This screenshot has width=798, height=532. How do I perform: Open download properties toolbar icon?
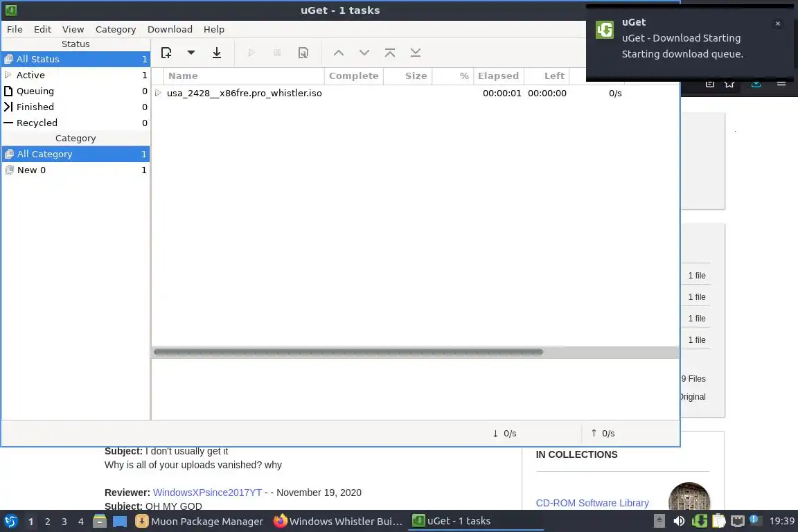[303, 53]
